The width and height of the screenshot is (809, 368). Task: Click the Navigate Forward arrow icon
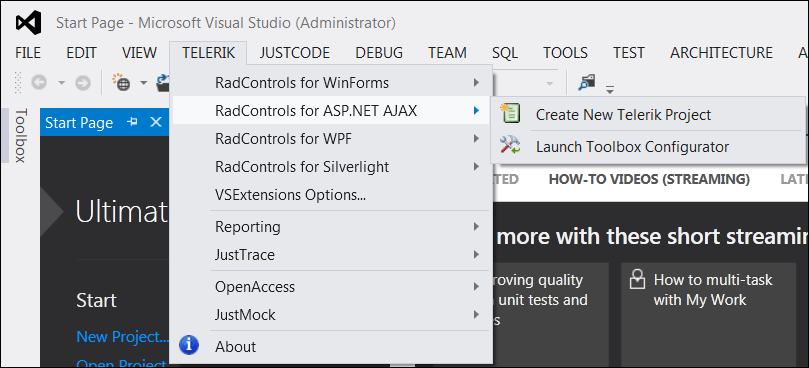point(83,83)
